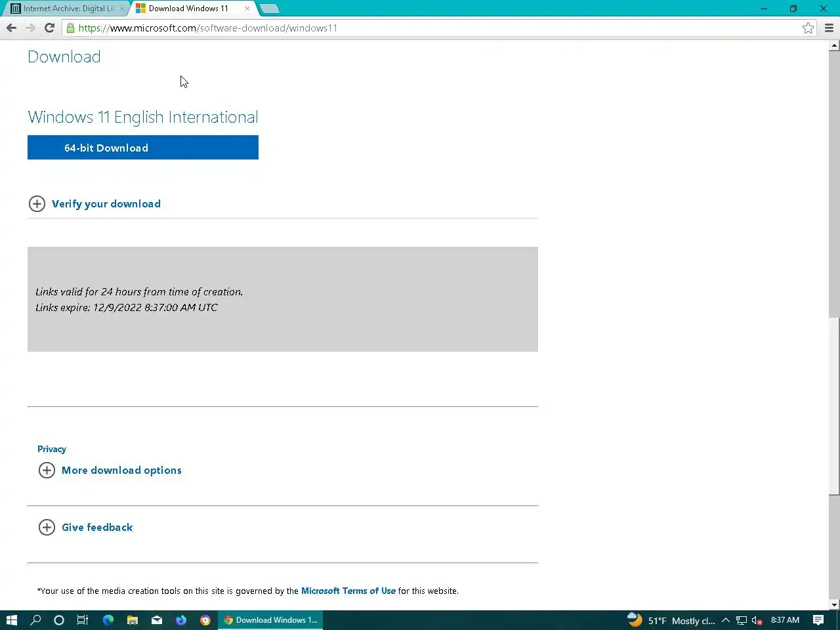Open the Microsoft Terms of Use link
This screenshot has width=840, height=630.
tap(348, 591)
